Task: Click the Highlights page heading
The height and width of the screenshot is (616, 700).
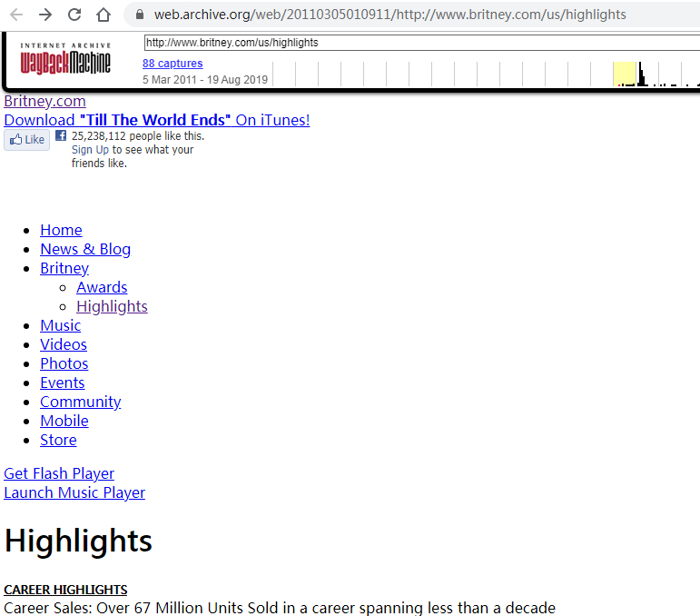Action: [x=78, y=541]
